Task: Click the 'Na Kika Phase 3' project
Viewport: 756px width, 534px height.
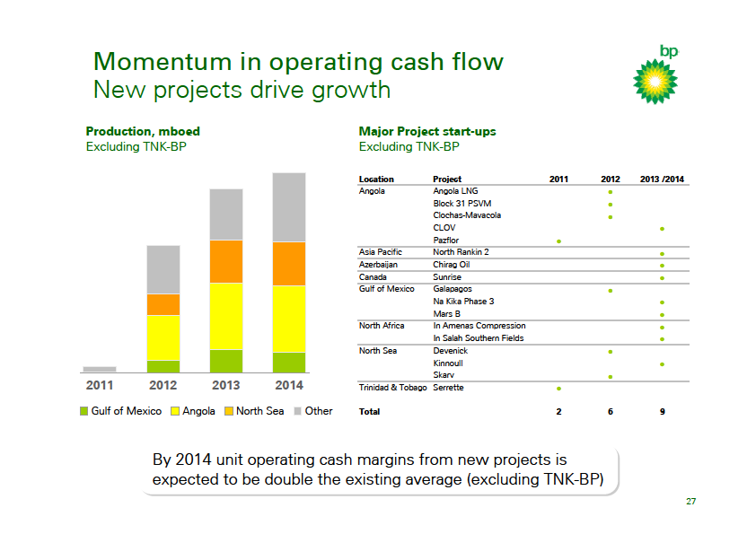Action: coord(463,302)
